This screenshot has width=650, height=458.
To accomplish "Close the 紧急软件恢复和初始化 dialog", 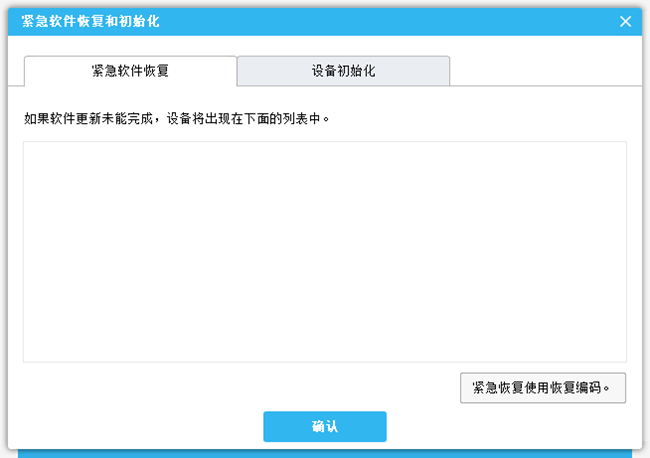I will click(626, 21).
